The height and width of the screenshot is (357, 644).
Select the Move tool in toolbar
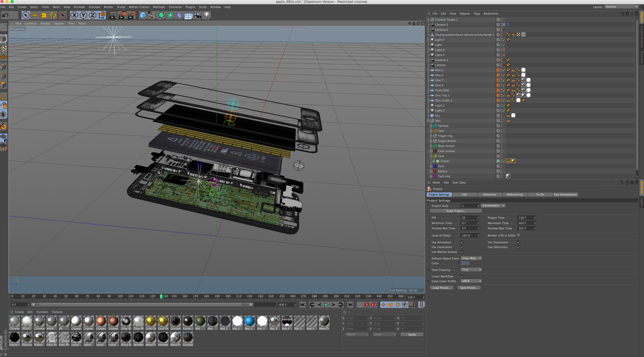point(35,15)
